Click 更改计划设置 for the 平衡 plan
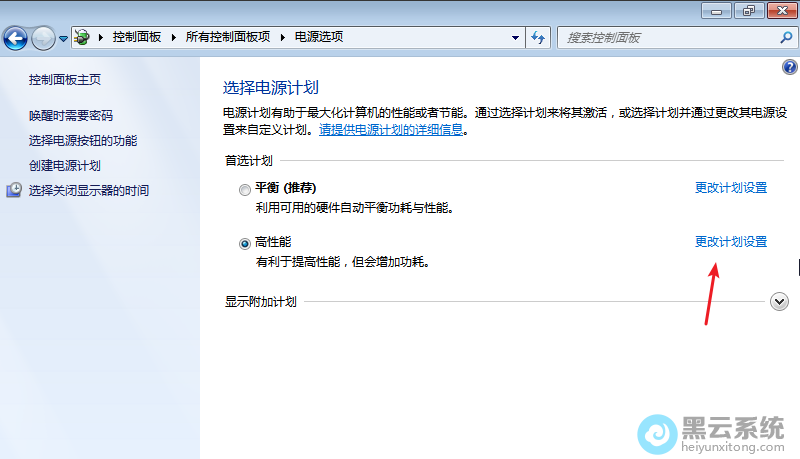Screen dimensions: 800x459 (730, 188)
